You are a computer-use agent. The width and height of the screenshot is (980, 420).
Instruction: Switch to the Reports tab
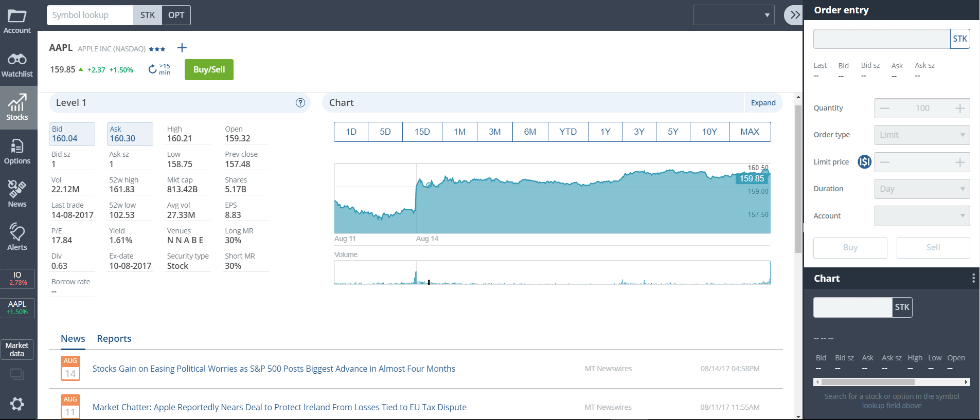[114, 339]
